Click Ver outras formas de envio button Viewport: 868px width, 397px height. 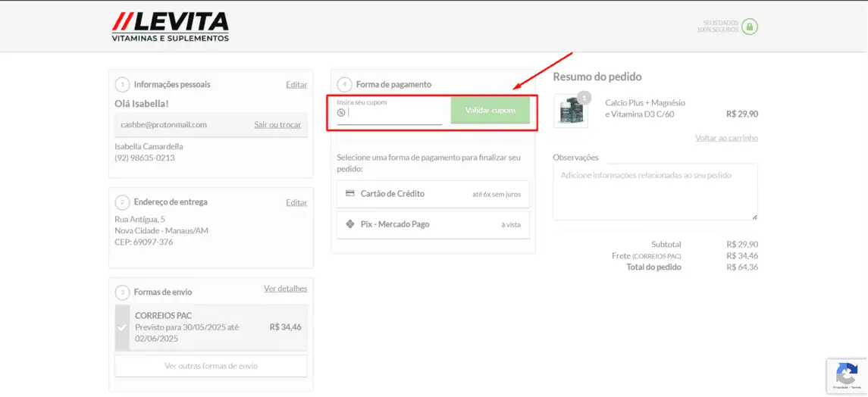click(211, 366)
